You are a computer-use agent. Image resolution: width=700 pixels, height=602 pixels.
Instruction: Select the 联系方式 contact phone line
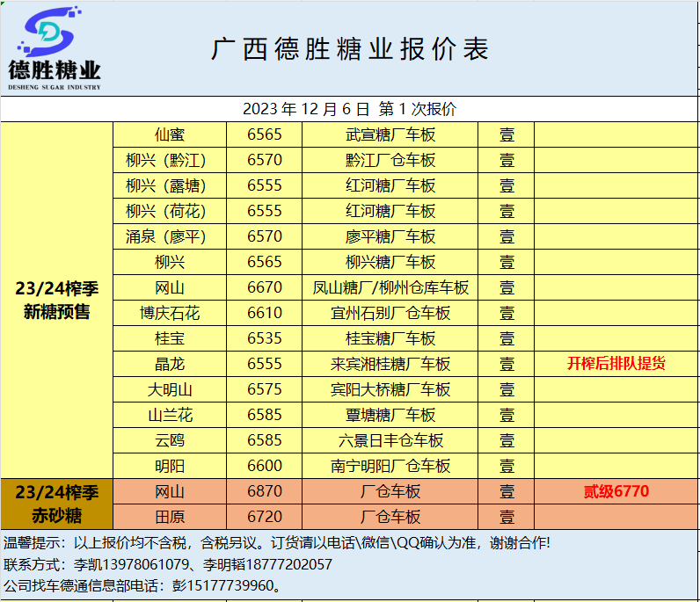[169, 565]
